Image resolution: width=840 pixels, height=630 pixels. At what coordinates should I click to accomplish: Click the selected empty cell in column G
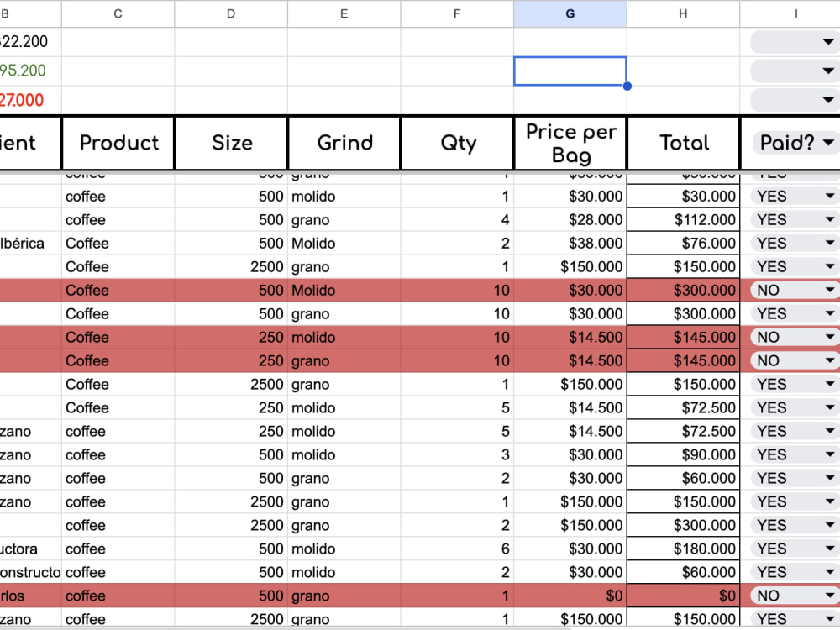[570, 71]
